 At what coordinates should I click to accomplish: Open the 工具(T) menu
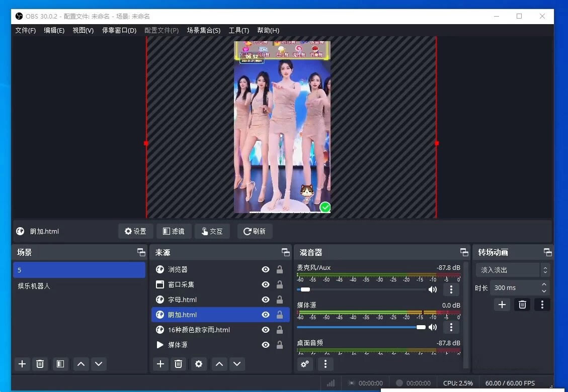(238, 30)
